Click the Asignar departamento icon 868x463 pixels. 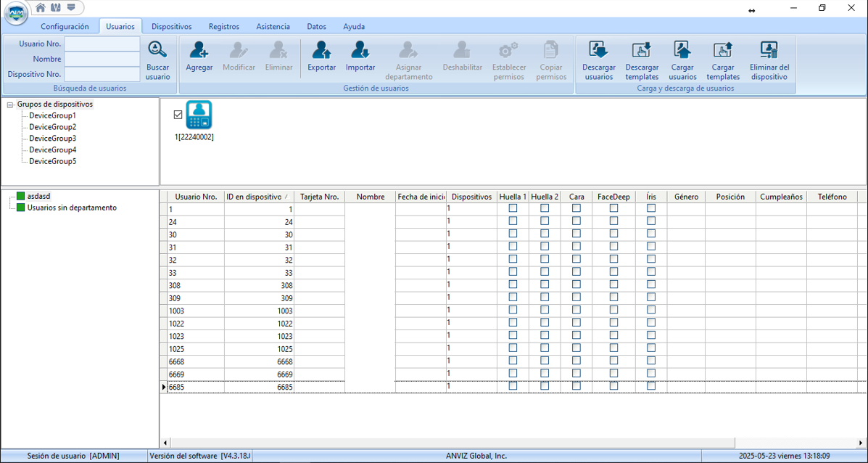coord(409,60)
